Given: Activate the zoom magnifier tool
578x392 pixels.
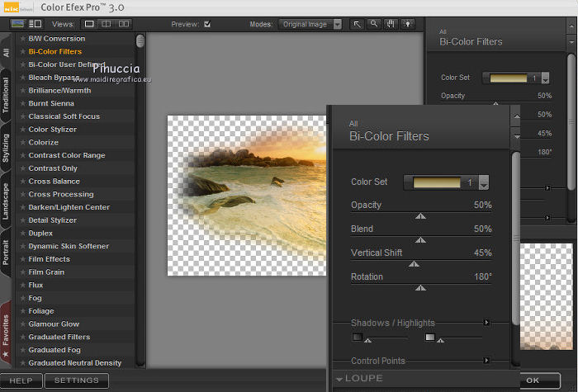Looking at the screenshot, I should 374,25.
